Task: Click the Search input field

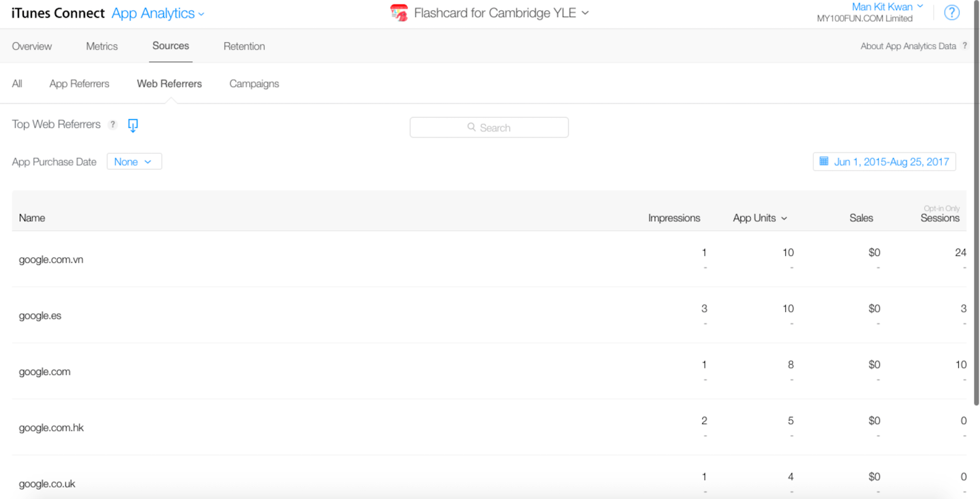Action: pyautogui.click(x=489, y=127)
